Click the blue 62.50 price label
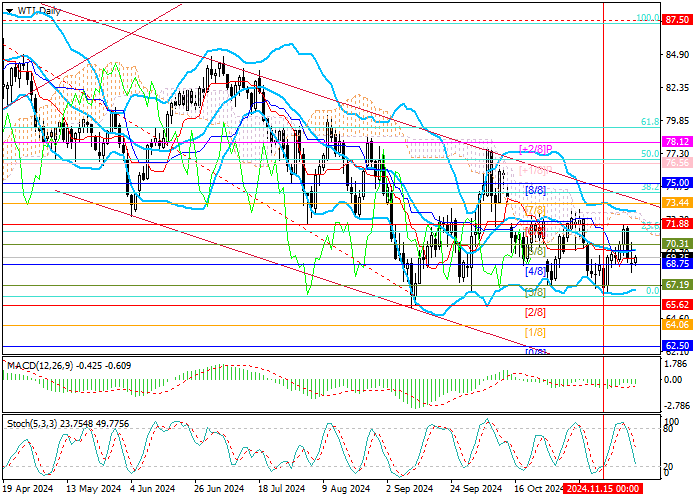 click(x=677, y=346)
